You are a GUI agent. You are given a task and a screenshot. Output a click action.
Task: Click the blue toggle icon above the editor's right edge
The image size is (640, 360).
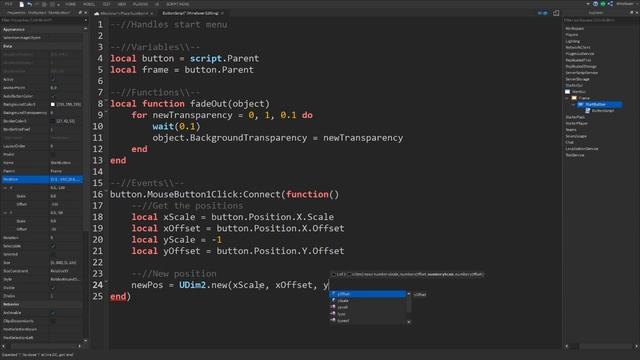click(543, 13)
